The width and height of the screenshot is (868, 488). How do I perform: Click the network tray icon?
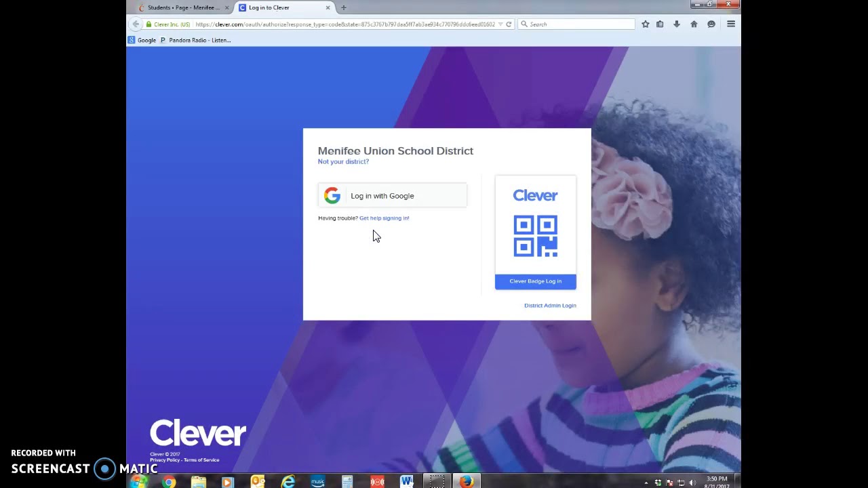click(681, 483)
